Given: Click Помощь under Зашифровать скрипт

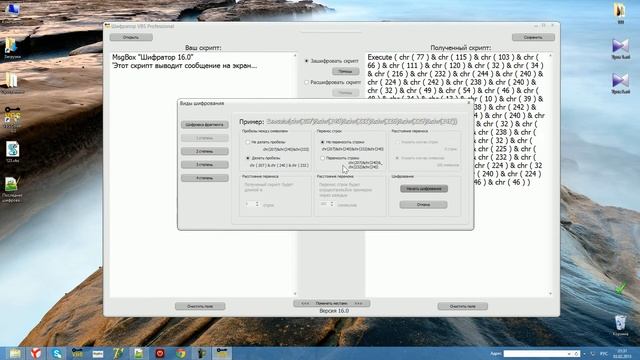Looking at the screenshot, I should pyautogui.click(x=345, y=71).
